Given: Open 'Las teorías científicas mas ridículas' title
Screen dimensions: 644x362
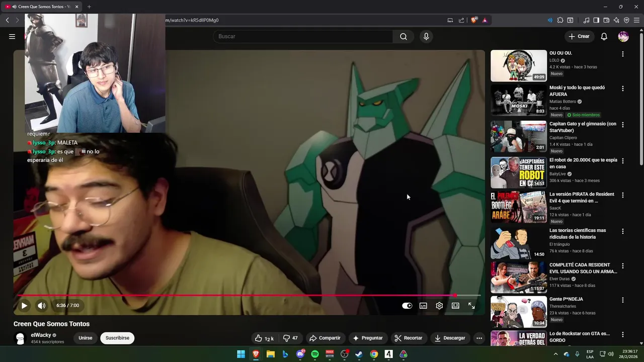Looking at the screenshot, I should 578,234.
